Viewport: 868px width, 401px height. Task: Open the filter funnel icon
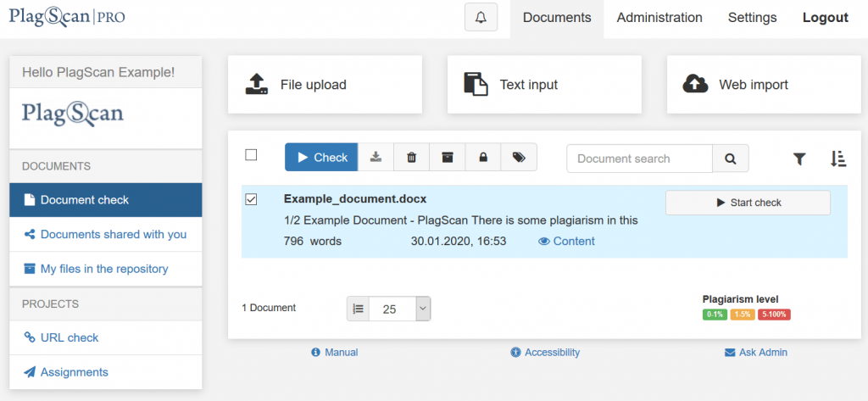pyautogui.click(x=798, y=159)
